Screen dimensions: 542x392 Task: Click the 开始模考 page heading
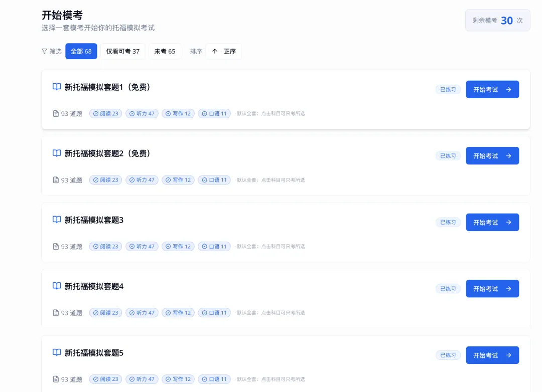point(62,15)
